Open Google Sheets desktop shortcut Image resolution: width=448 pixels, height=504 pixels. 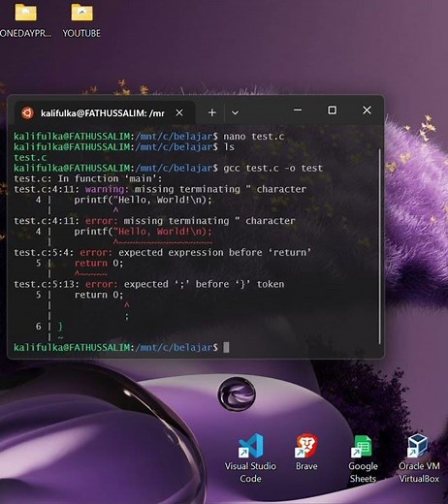pyautogui.click(x=363, y=458)
